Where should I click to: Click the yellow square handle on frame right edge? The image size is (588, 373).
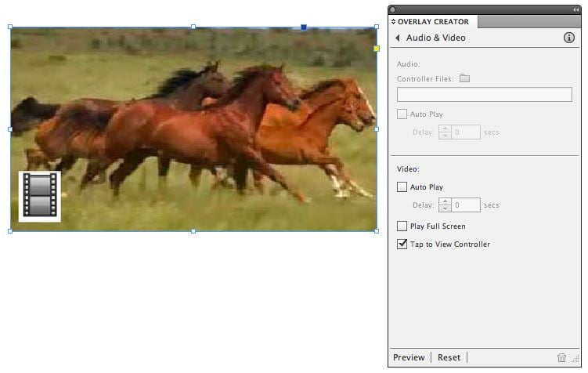[377, 49]
